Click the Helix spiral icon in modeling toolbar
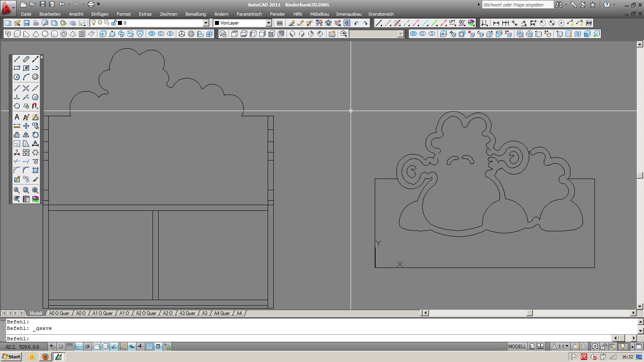 (82, 34)
